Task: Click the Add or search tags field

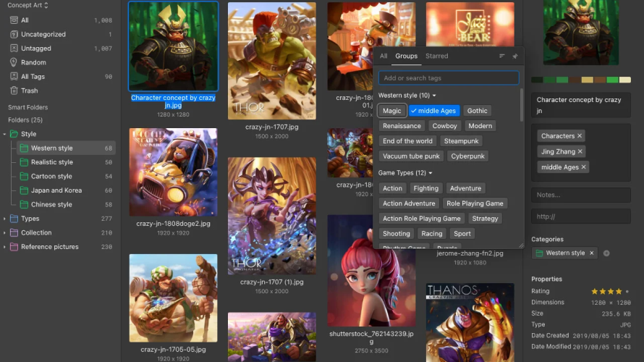Action: [448, 78]
